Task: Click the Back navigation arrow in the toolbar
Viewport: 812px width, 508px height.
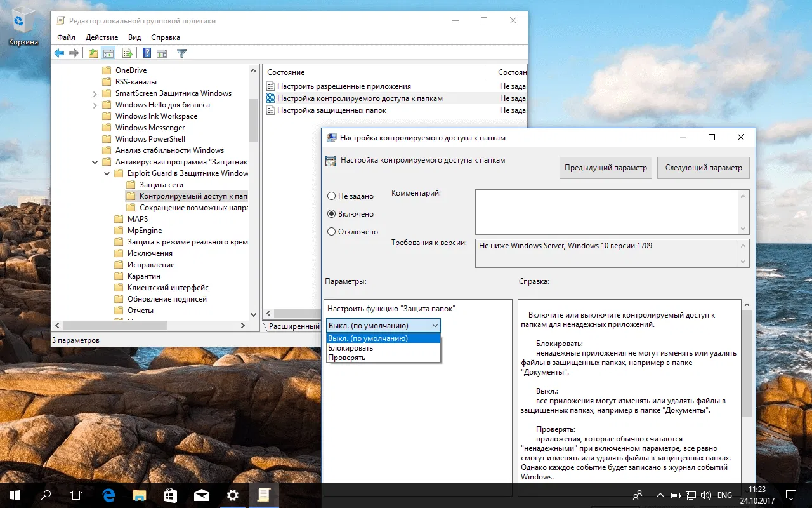Action: [59, 52]
